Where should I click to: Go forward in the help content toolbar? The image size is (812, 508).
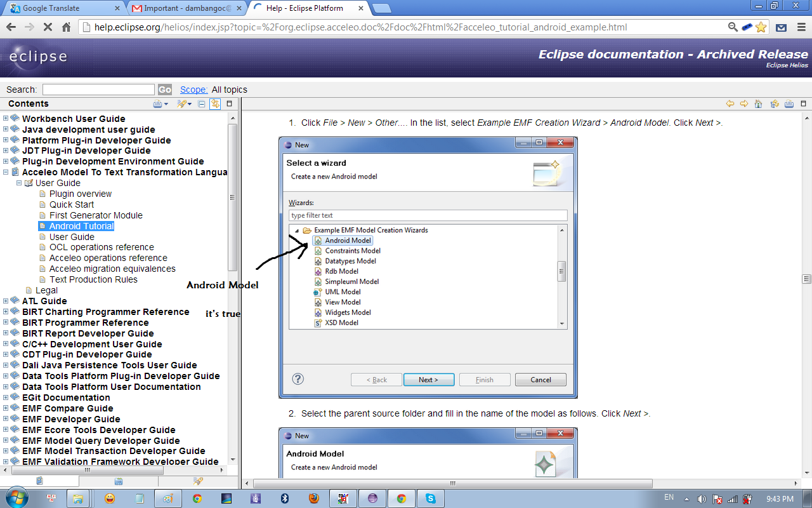coord(744,104)
